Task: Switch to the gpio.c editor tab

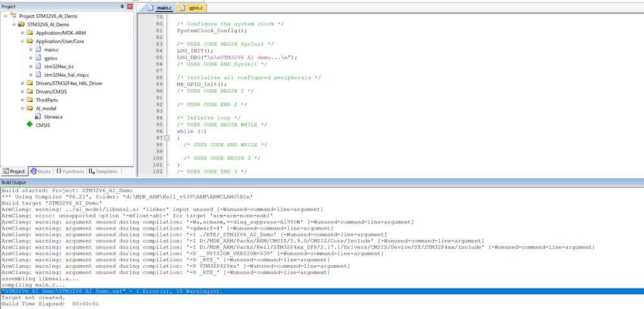Action: [x=192, y=8]
